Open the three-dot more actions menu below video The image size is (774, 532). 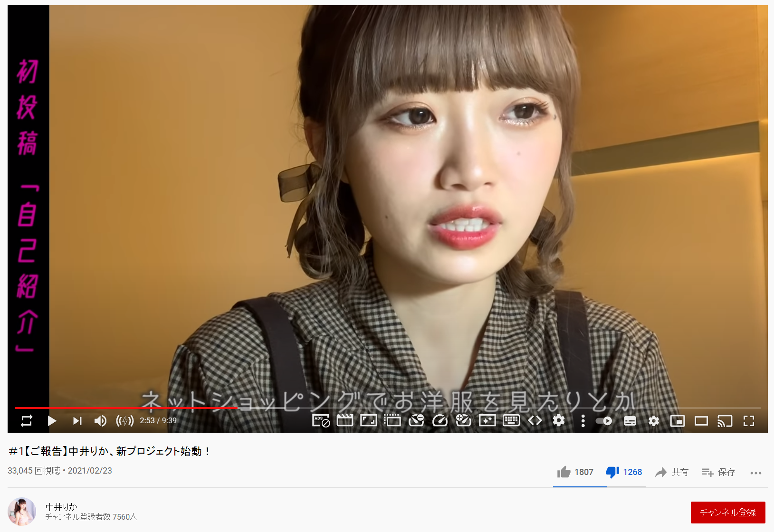(x=756, y=473)
